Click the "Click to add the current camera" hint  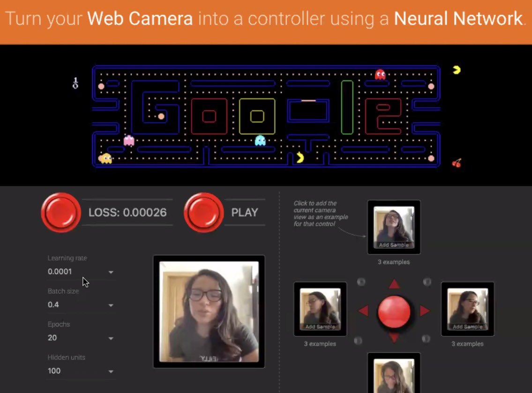[321, 214]
